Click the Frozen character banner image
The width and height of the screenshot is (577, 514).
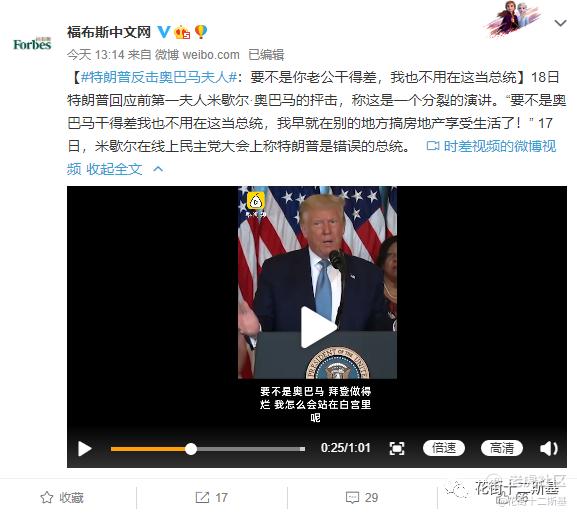514,18
